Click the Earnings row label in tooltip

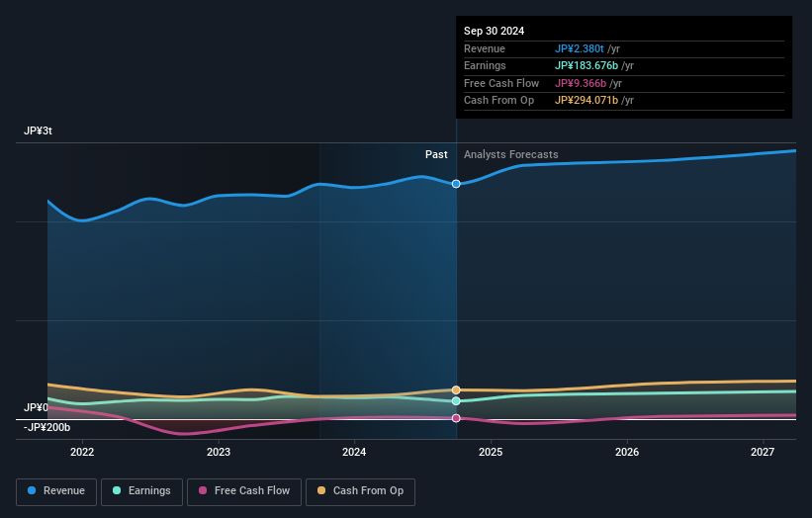click(x=485, y=65)
